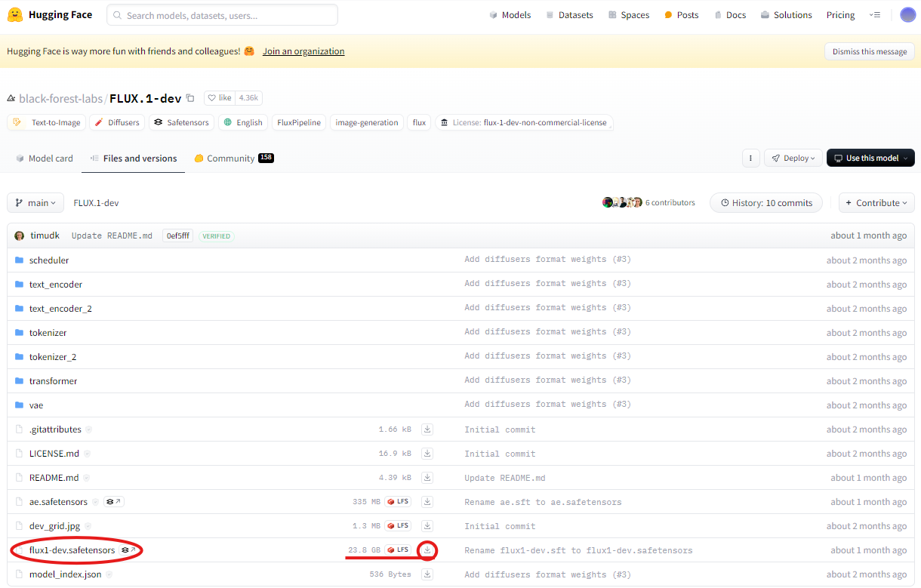This screenshot has width=921, height=588.
Task: Open the transformer folder
Action: coord(53,381)
